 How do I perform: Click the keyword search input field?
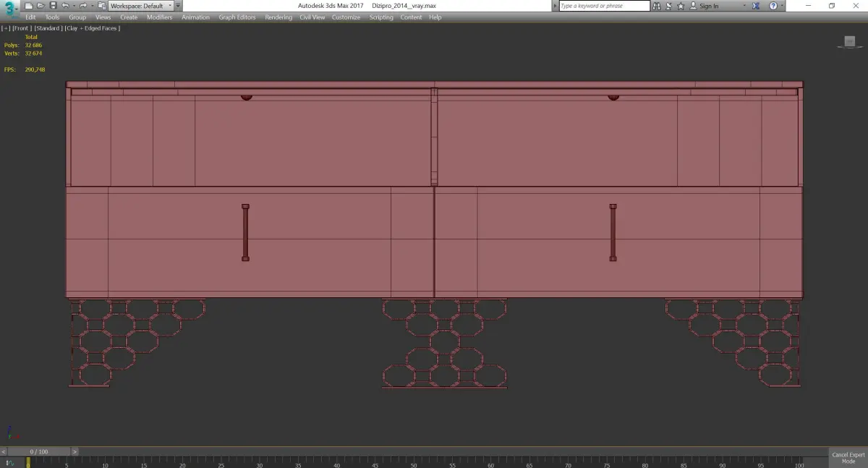pos(605,6)
